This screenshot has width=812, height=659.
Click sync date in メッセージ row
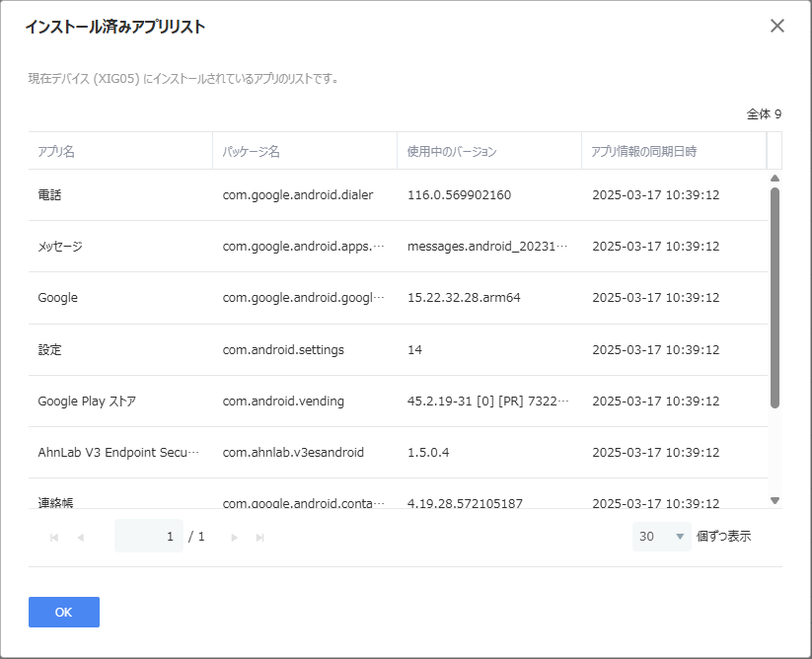coord(655,247)
